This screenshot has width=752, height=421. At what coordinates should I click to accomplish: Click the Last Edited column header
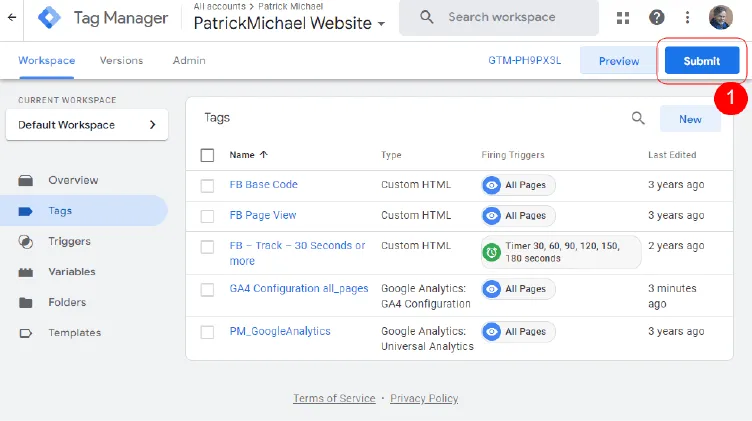tap(672, 155)
